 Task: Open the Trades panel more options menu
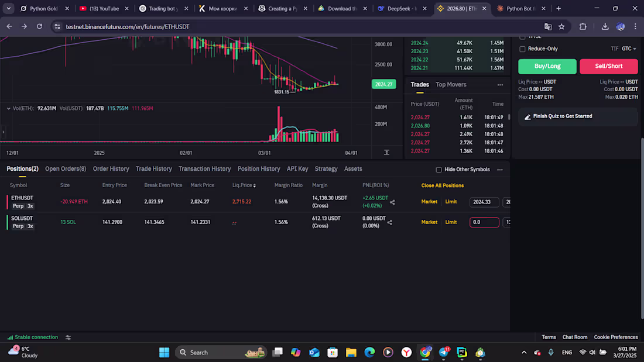[501, 85]
